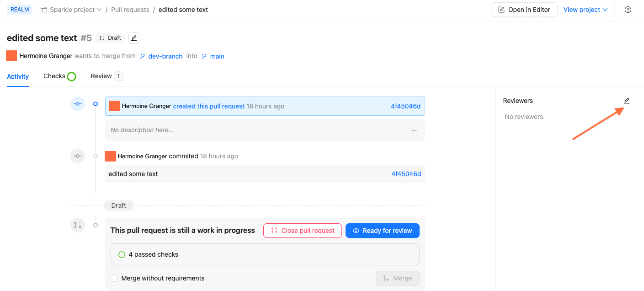This screenshot has height=291, width=644.
Task: Open commit 4f45046d
Action: click(x=406, y=106)
